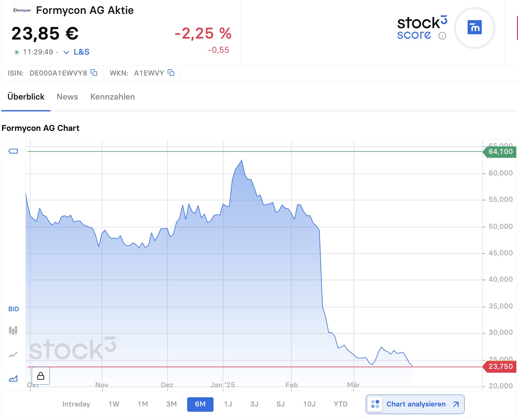
Task: Click the -2,25 % change value
Action: 203,33
